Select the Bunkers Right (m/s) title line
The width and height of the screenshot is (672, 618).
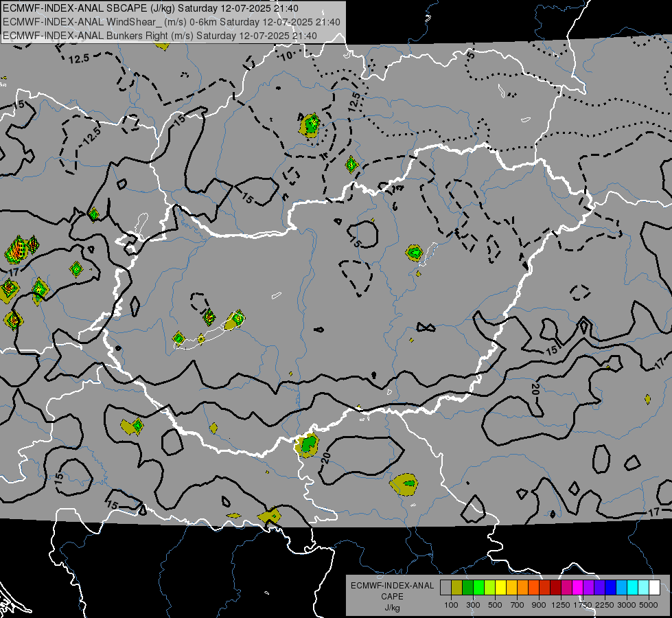[160, 36]
